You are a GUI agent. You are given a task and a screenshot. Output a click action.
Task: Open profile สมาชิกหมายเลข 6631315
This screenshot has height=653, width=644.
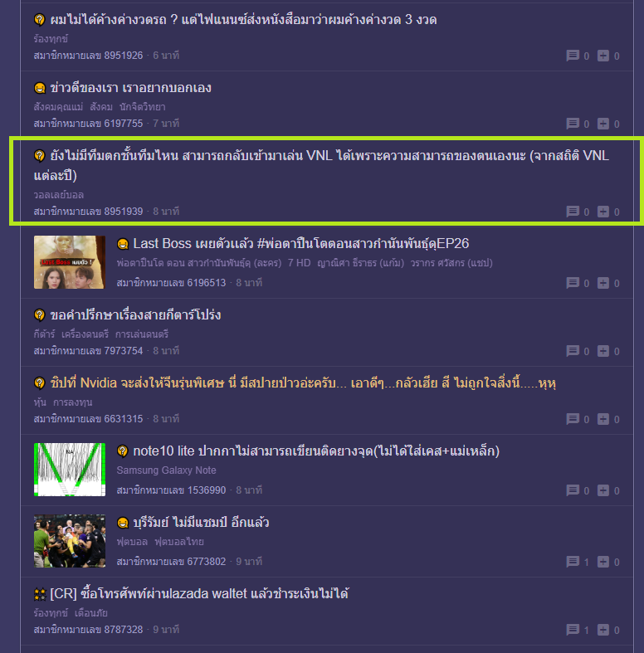88,418
